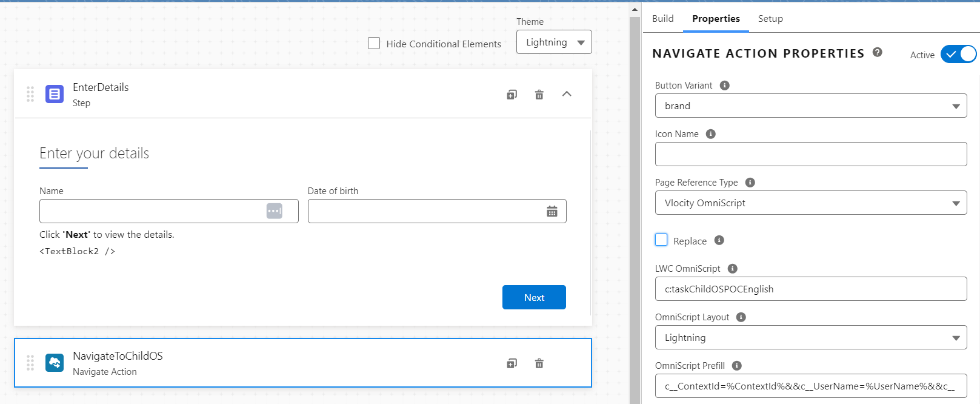Click the Next button
Screen dimensions: 980x404
[x=534, y=297]
